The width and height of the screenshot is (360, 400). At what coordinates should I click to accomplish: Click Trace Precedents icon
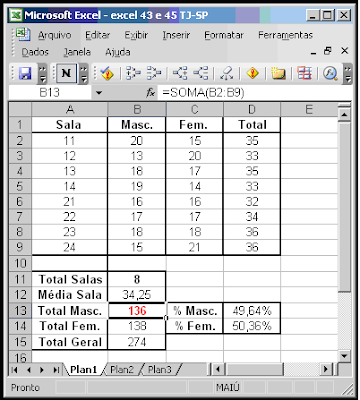[x=133, y=73]
